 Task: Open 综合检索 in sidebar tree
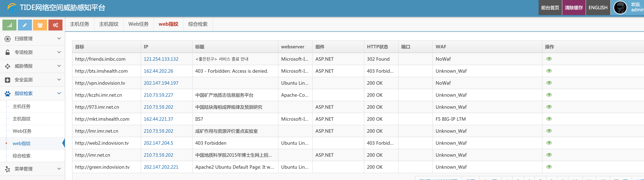pyautogui.click(x=21, y=156)
